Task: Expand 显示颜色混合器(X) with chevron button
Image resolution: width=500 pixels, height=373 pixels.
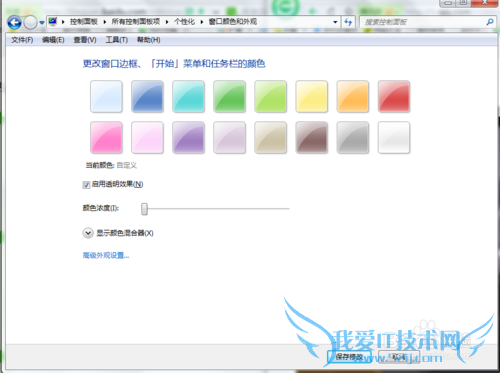Action: pyautogui.click(x=88, y=233)
